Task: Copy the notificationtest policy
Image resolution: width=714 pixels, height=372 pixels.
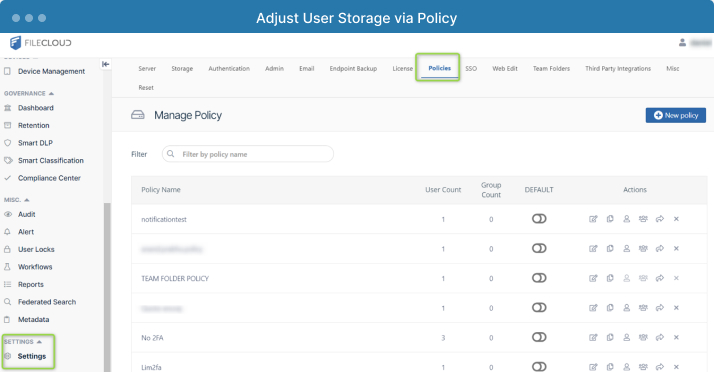Action: click(610, 219)
